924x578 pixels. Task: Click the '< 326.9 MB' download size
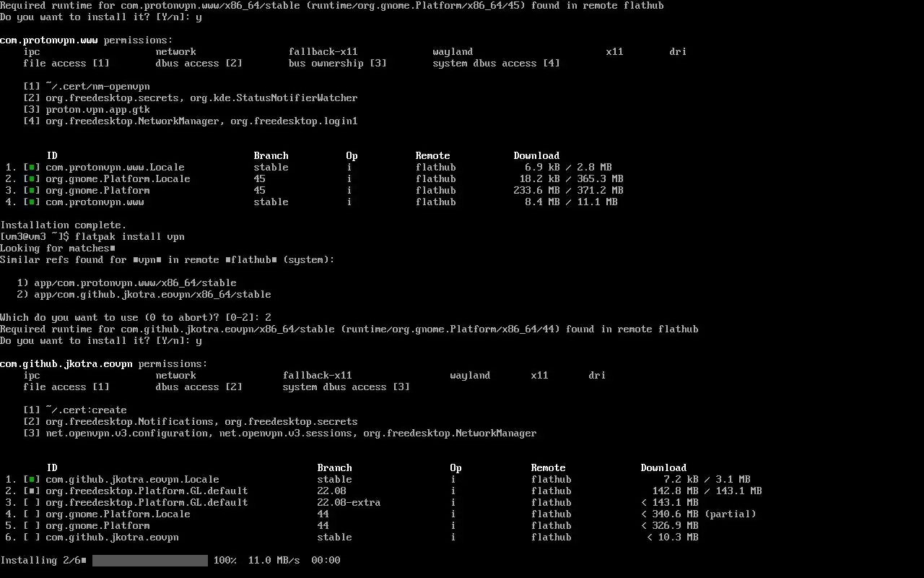point(670,526)
